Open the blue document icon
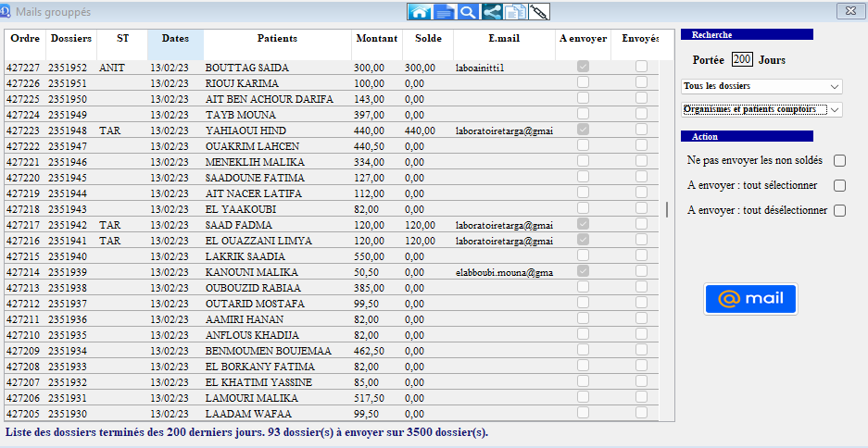Image resolution: width=868 pixels, height=448 pixels. pos(445,12)
